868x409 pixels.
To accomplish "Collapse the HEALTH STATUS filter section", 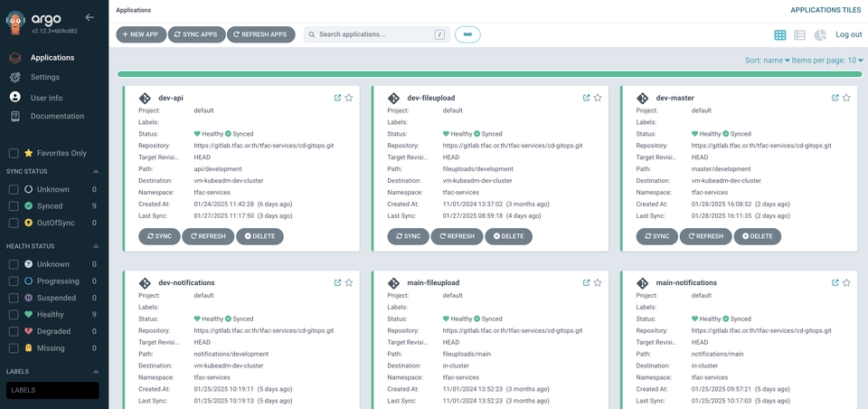I will point(95,246).
